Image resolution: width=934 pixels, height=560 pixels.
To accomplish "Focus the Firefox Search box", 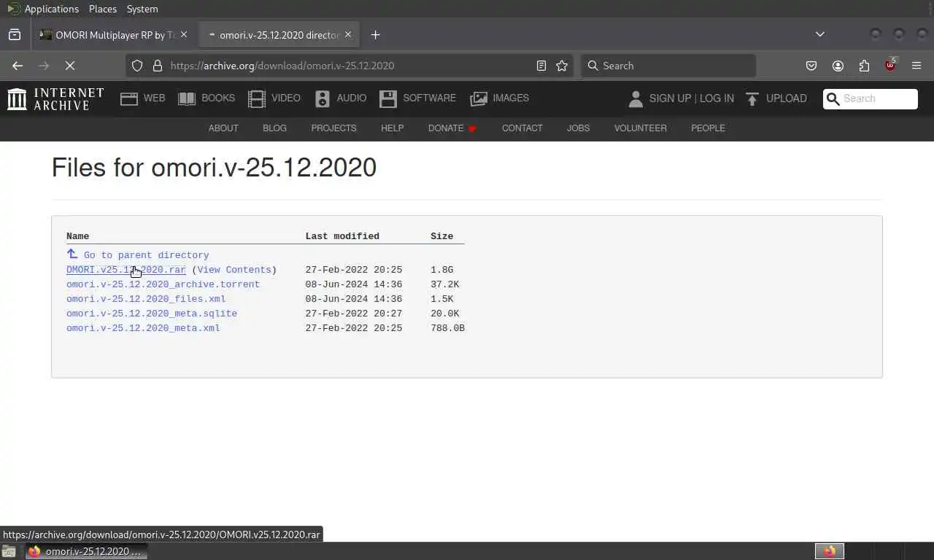I will [x=668, y=66].
